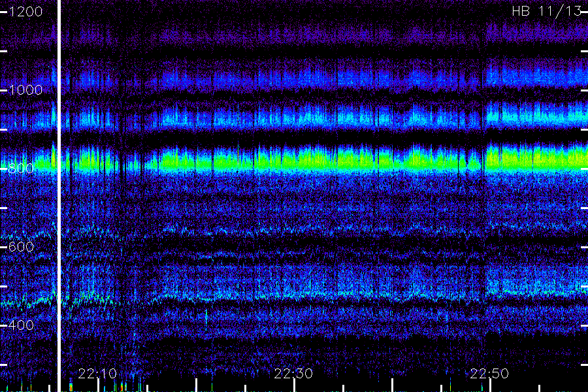This screenshot has height=392, width=588.
Task: Click the 600 frequency axis label
Action: (x=21, y=247)
